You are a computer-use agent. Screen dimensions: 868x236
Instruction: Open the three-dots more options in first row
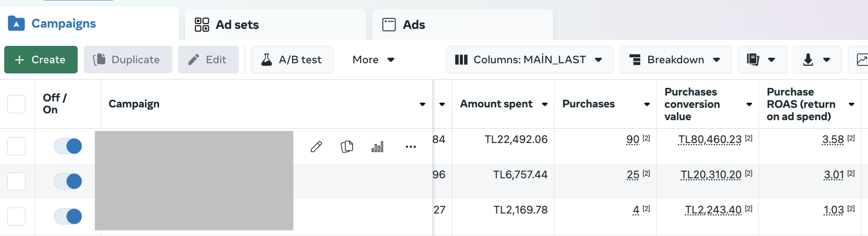411,147
